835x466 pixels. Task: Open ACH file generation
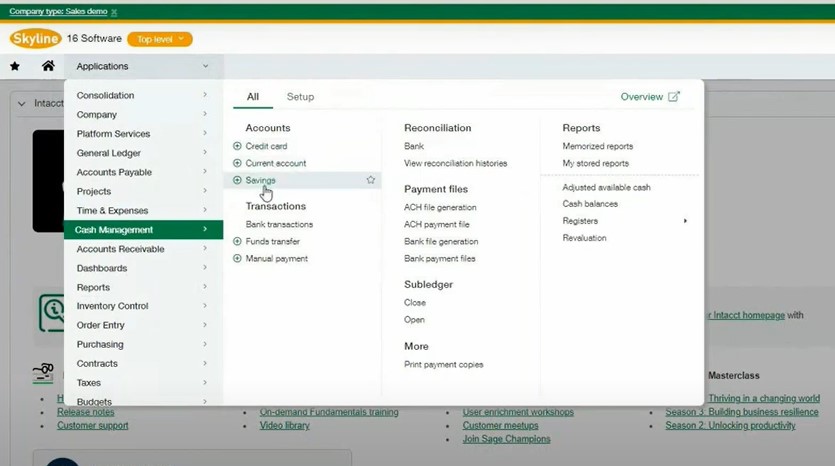[440, 207]
